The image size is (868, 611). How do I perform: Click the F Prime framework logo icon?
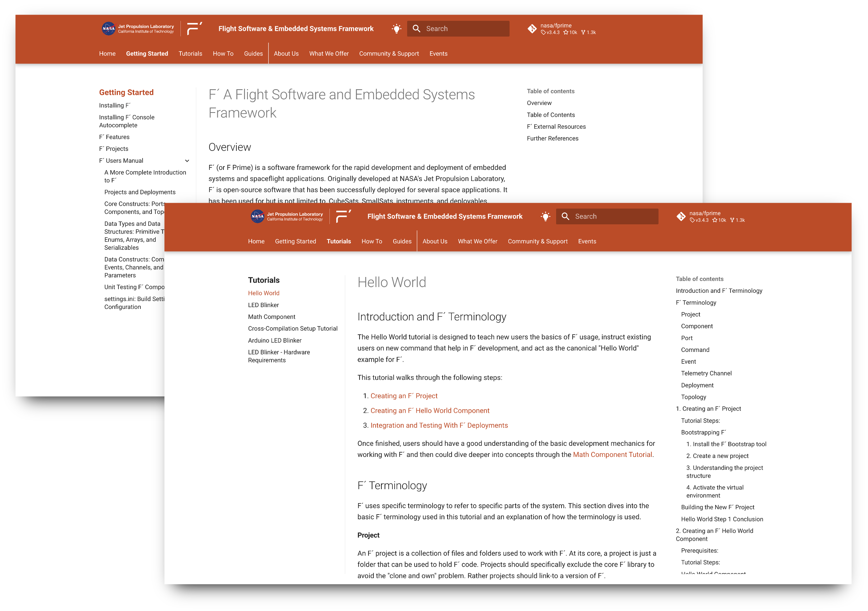pyautogui.click(x=196, y=28)
